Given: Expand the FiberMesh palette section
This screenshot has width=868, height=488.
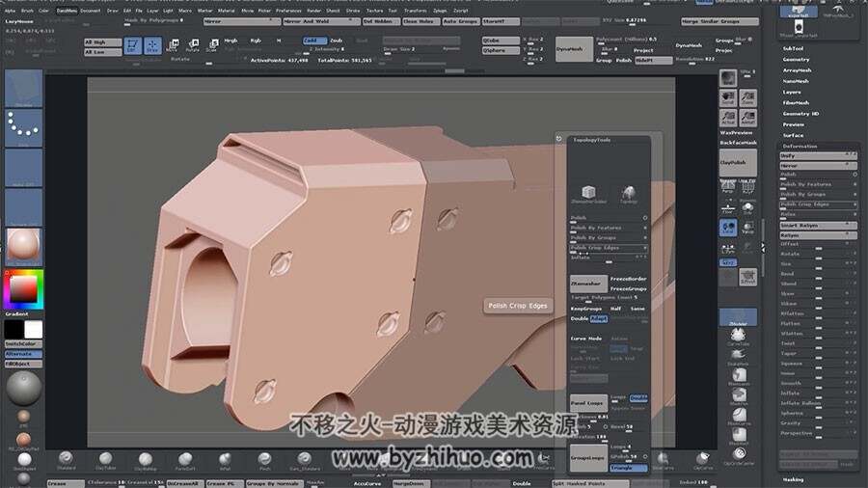Looking at the screenshot, I should pyautogui.click(x=796, y=103).
